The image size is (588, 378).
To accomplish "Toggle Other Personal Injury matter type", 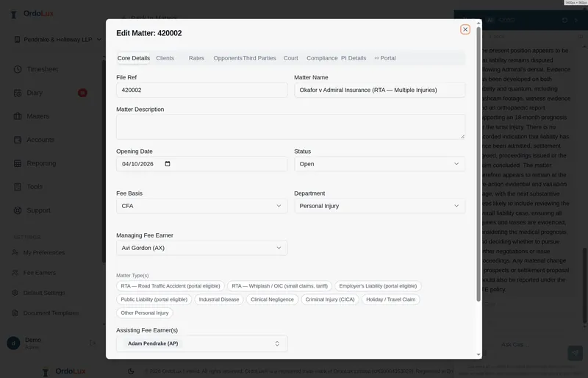I will (144, 313).
